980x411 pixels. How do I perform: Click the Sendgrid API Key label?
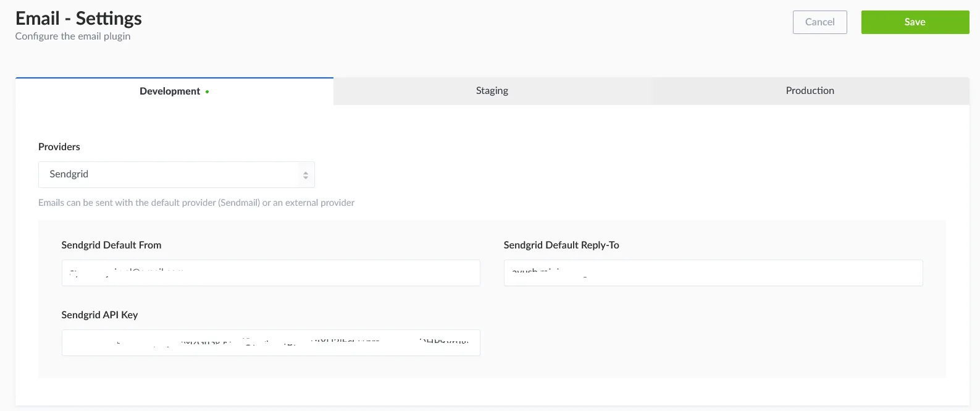pyautogui.click(x=99, y=315)
